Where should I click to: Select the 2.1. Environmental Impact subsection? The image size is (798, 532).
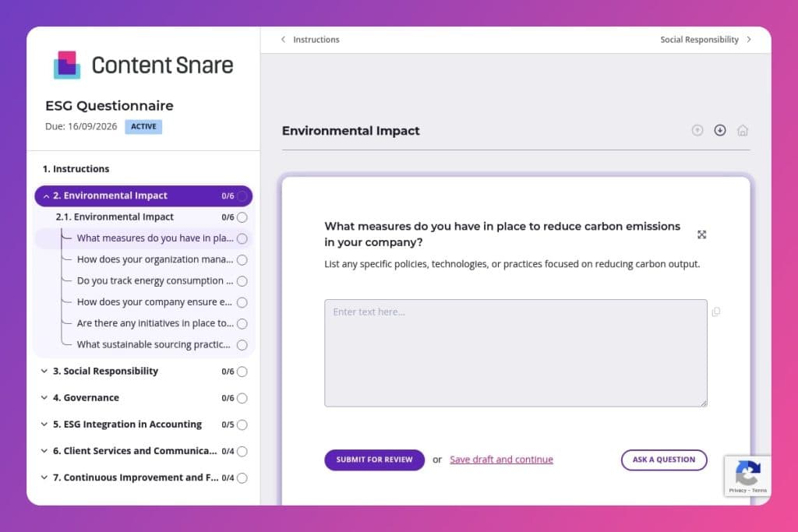pos(115,217)
